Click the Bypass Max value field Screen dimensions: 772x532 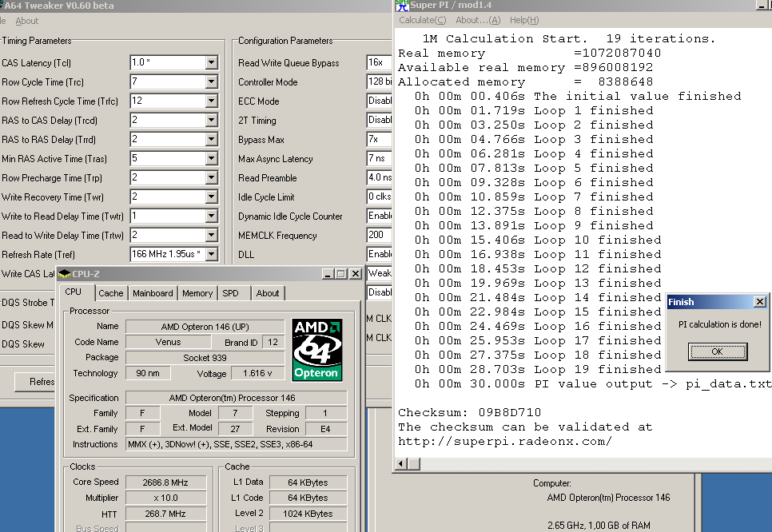tap(379, 139)
